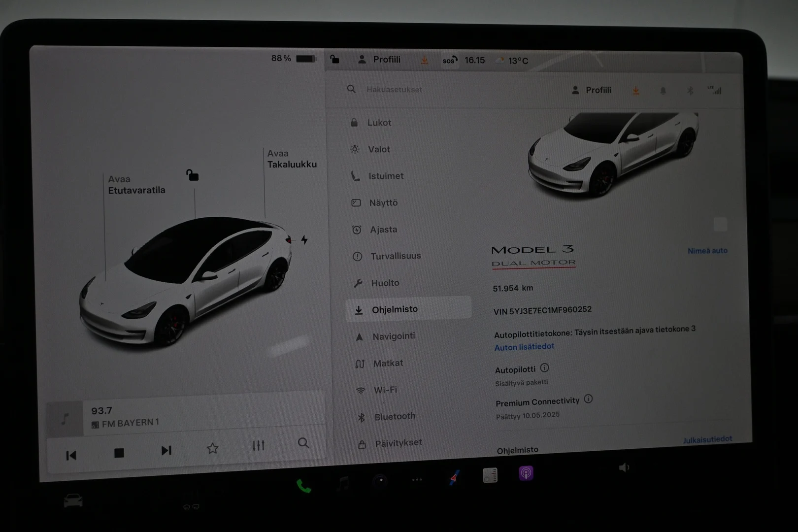Open Profiili in the top status bar
This screenshot has height=532, width=798.
[379, 60]
